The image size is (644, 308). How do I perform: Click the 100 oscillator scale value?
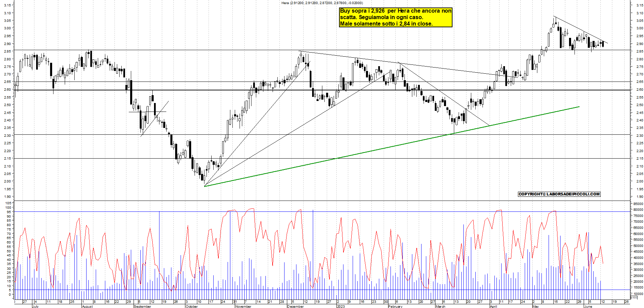click(x=8, y=208)
